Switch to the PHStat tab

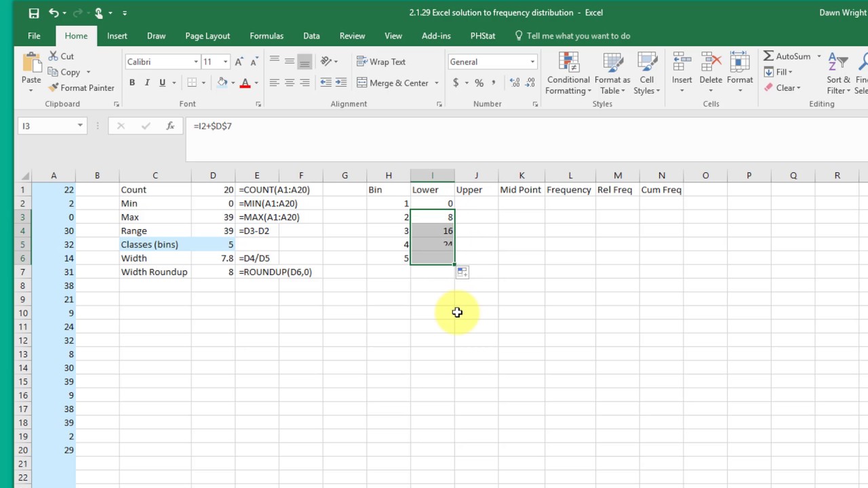(483, 36)
